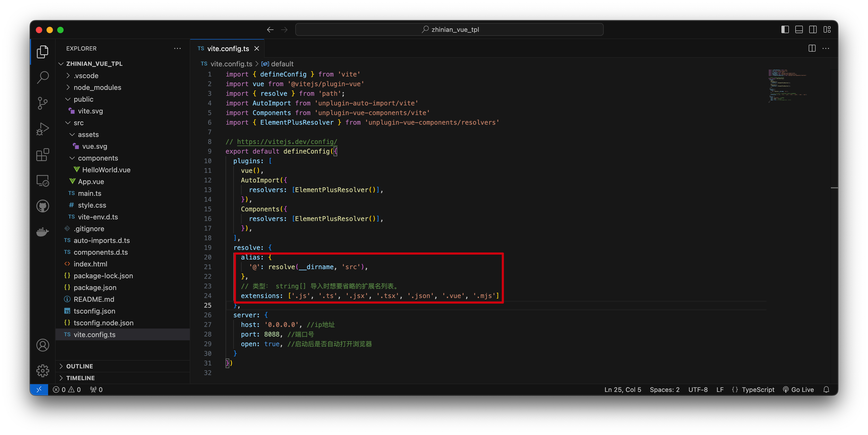Open tsconfig.json file

click(123, 311)
